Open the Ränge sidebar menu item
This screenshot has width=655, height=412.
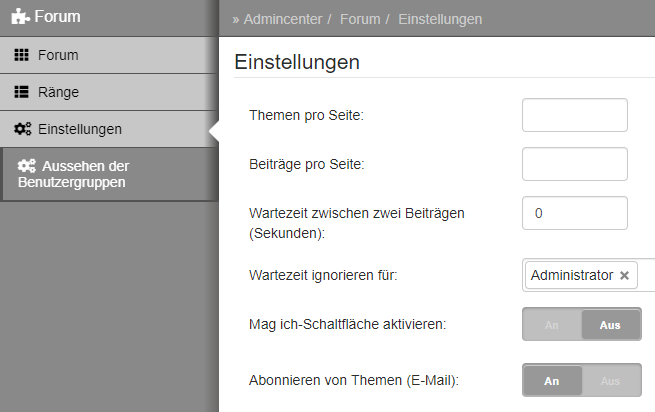click(x=109, y=92)
